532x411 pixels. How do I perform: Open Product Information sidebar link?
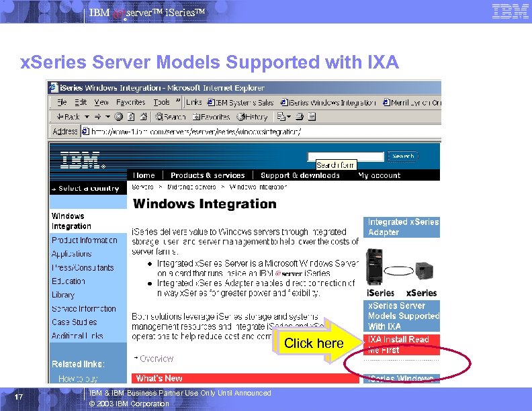(85, 240)
